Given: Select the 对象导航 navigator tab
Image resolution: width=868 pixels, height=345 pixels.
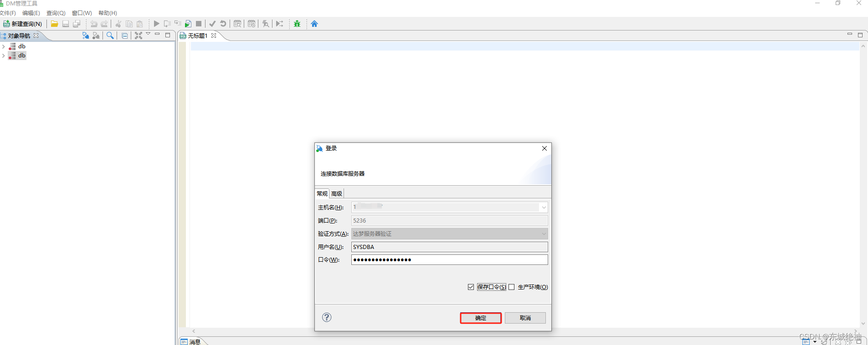Looking at the screenshot, I should 19,36.
